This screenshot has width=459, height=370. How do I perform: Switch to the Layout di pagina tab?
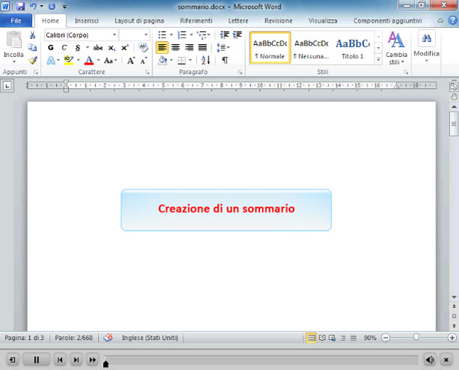(139, 21)
